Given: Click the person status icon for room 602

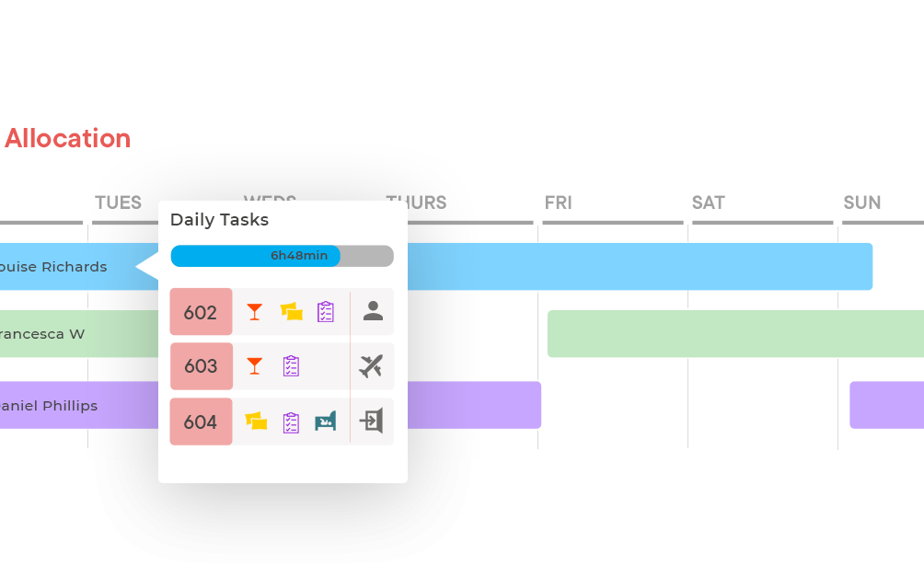Looking at the screenshot, I should [373, 310].
